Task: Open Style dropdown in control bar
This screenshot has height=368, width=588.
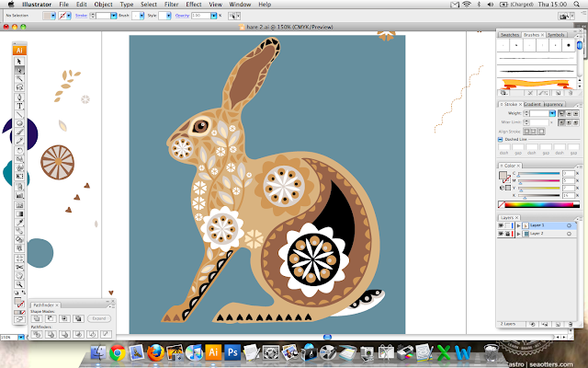Action: tap(169, 16)
